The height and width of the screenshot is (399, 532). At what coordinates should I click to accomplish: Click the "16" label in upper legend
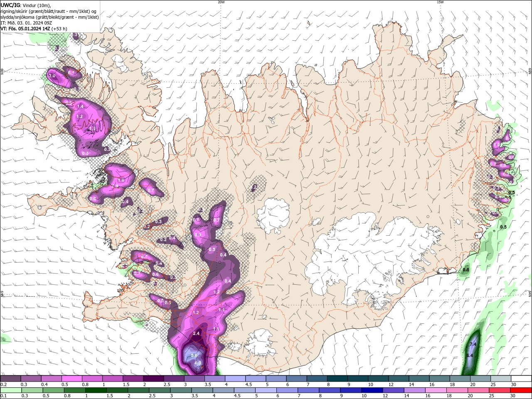point(432,384)
